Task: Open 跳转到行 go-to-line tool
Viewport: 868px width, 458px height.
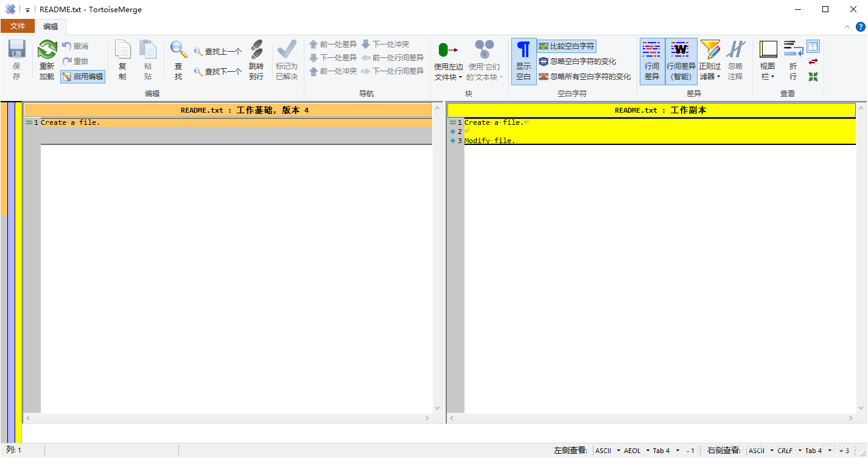Action: click(256, 60)
